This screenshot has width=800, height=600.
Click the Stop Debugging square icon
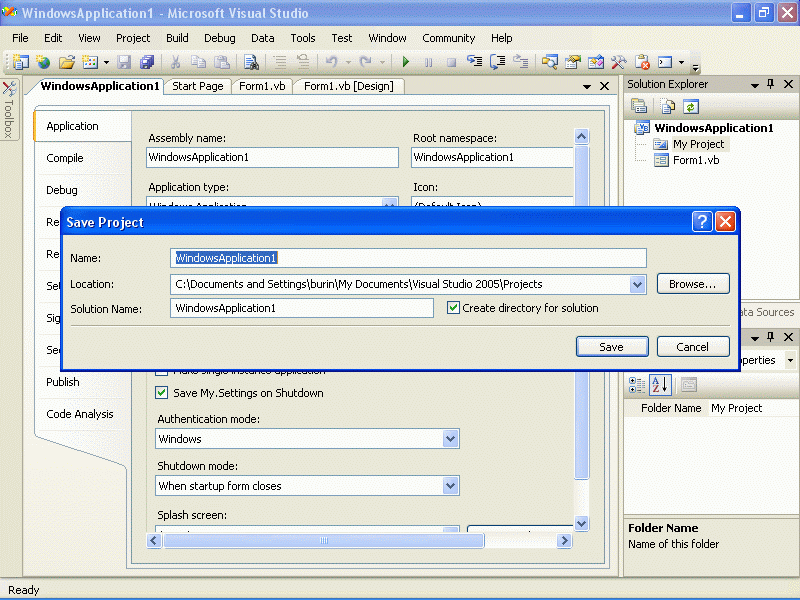click(452, 62)
